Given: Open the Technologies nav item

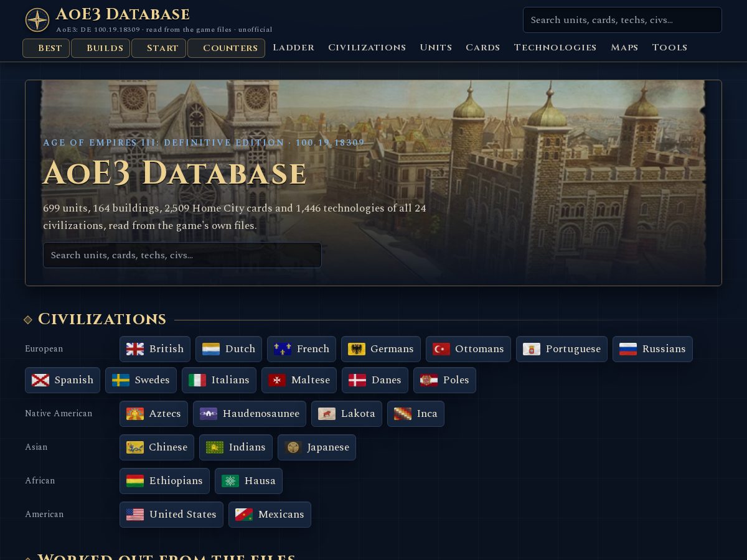Looking at the screenshot, I should [x=555, y=47].
